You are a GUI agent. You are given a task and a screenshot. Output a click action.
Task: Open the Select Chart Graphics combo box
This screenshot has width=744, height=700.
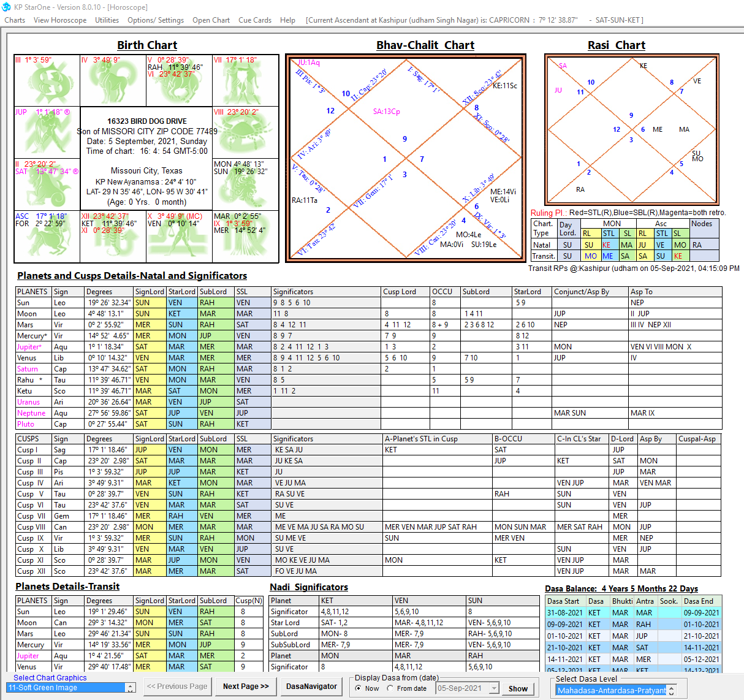coord(71,688)
